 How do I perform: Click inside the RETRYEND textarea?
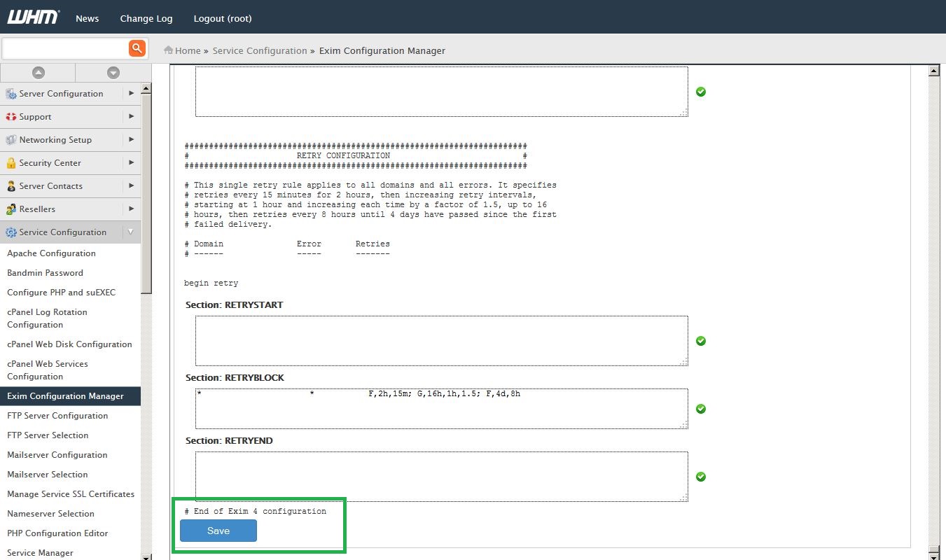(x=442, y=477)
